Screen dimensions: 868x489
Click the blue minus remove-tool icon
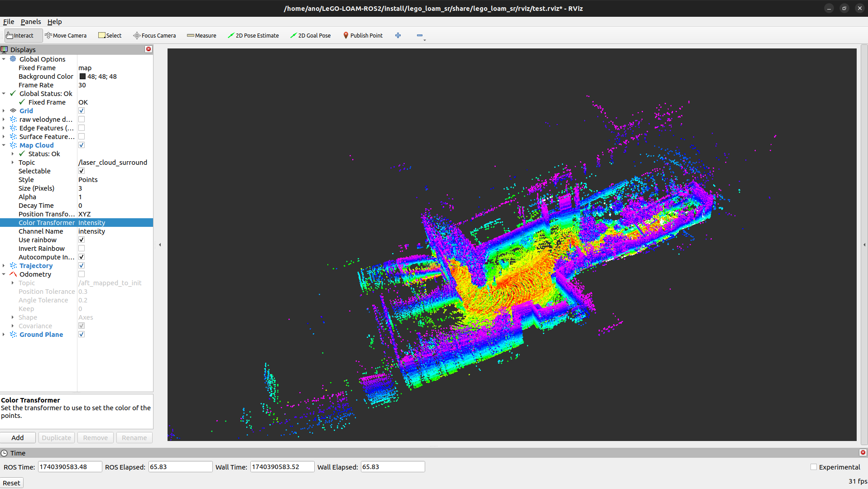point(420,35)
